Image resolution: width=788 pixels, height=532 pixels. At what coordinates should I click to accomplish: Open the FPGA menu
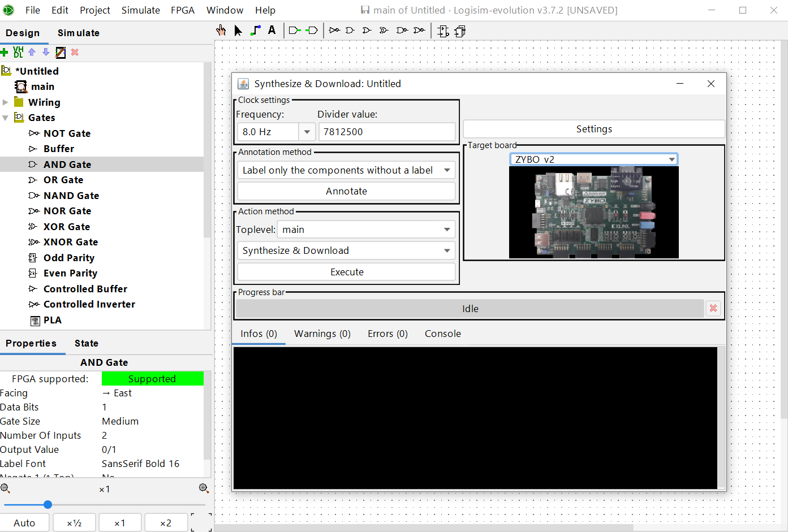pos(182,10)
